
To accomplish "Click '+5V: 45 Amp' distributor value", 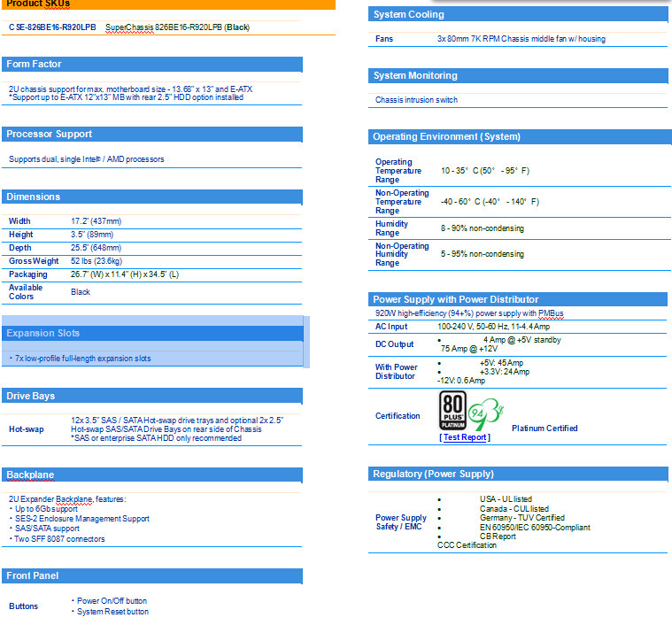I will tap(501, 363).
